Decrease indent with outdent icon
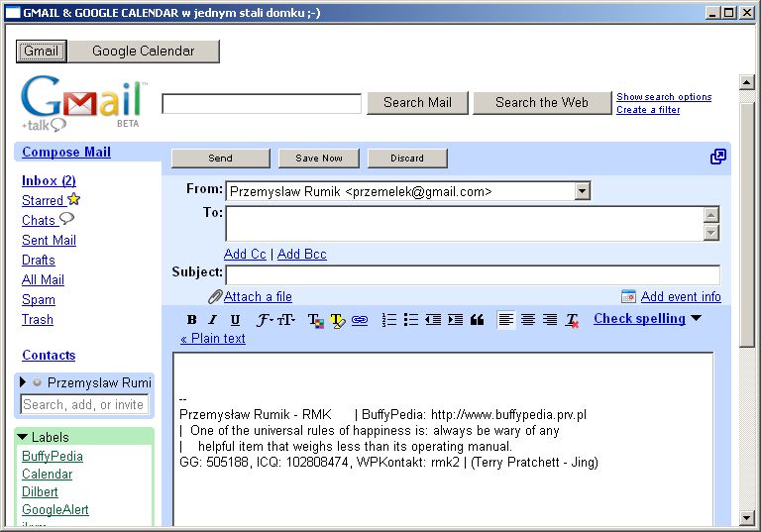This screenshot has height=532, width=761. 433,319
